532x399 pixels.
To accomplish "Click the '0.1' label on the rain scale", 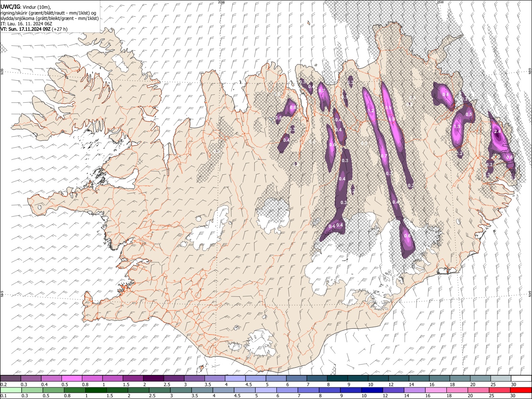I will [x=3, y=396].
